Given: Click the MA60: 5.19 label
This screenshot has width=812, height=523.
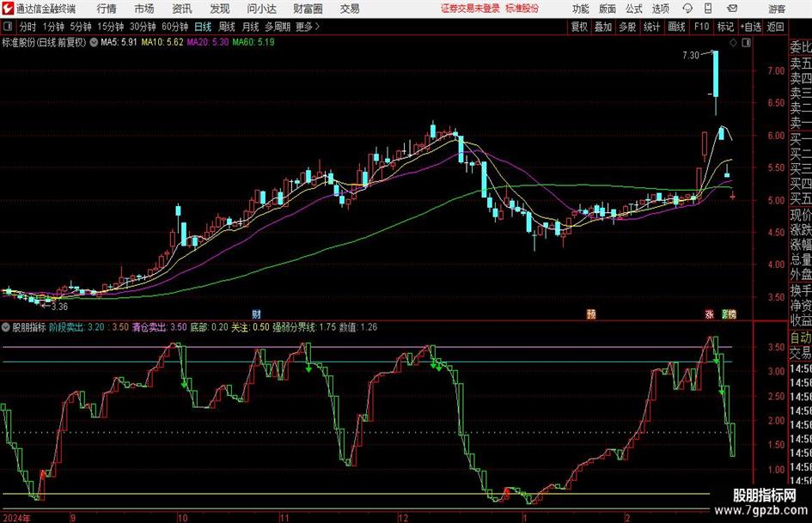Looking at the screenshot, I should [x=253, y=42].
